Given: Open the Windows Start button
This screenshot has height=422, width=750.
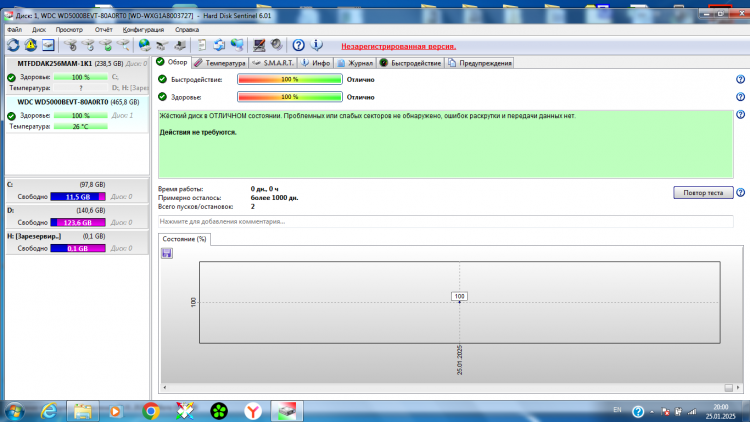Looking at the screenshot, I should pos(15,411).
